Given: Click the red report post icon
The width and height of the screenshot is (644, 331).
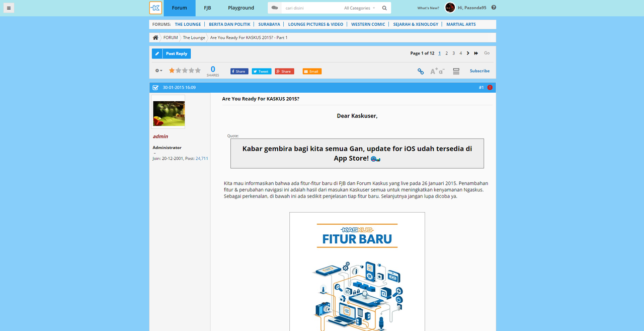Looking at the screenshot, I should [490, 88].
